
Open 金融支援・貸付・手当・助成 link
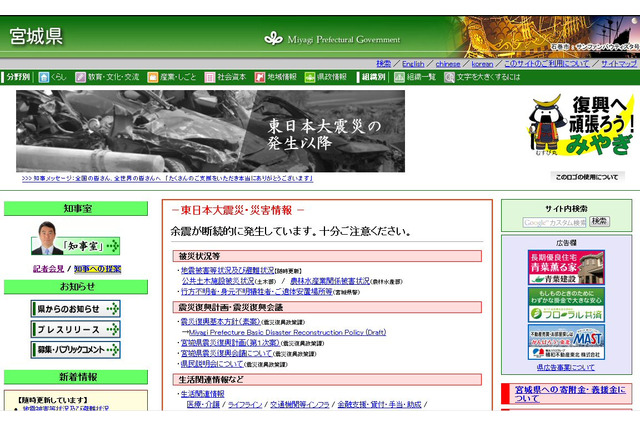pos(379,404)
